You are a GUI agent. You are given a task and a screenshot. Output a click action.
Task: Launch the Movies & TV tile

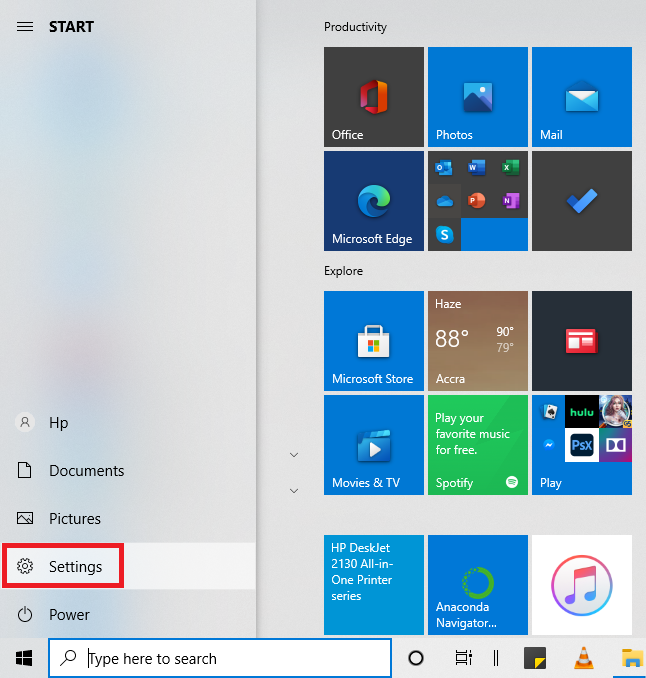[x=374, y=445]
